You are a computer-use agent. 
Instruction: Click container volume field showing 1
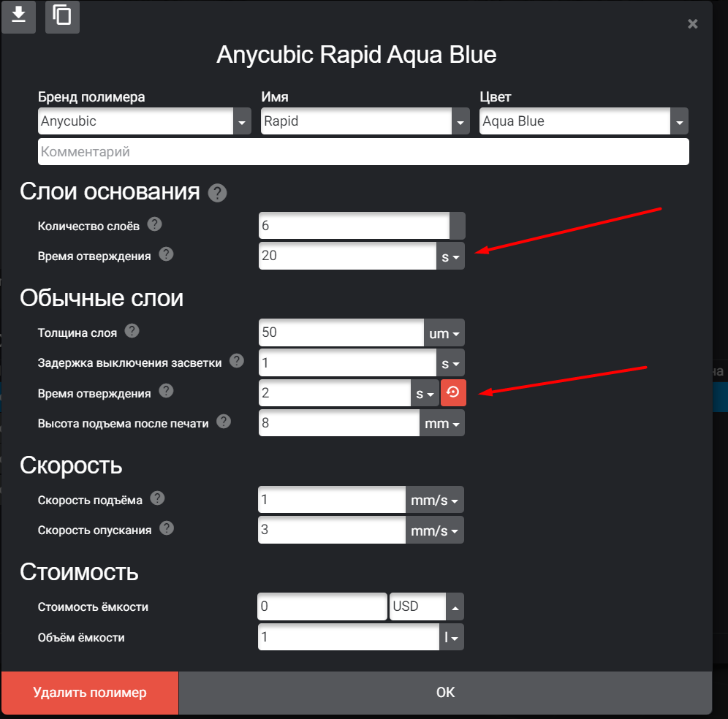tap(349, 637)
